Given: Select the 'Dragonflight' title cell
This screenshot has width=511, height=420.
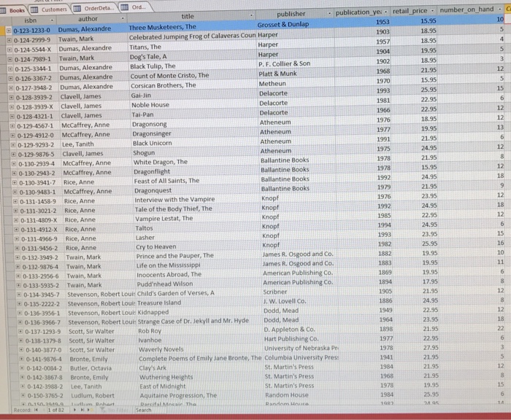Looking at the screenshot, I should [196, 171].
